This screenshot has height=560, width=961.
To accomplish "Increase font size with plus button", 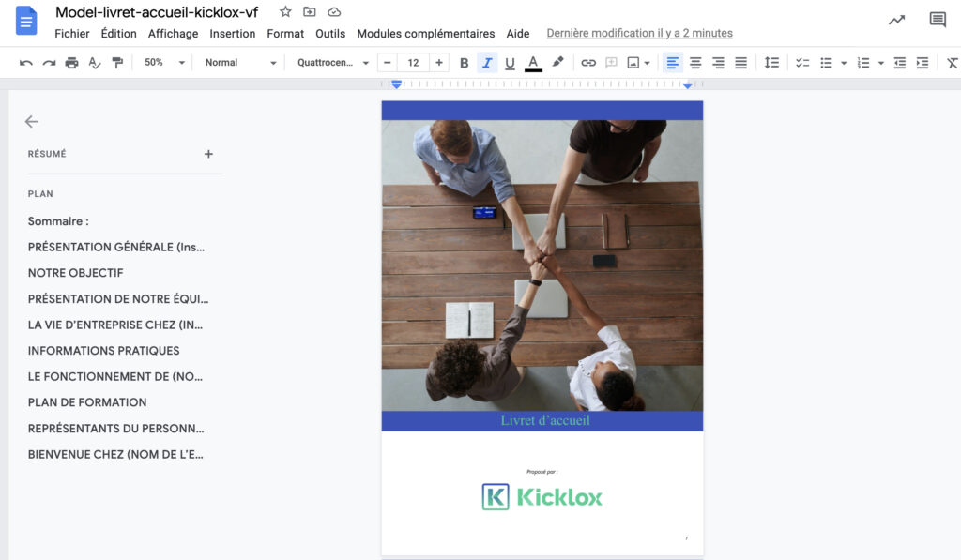I will 439,63.
